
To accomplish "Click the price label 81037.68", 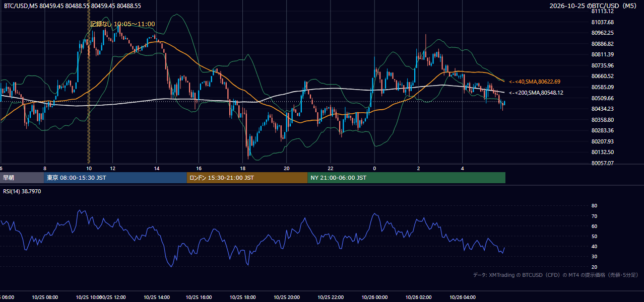I will 602,22.
